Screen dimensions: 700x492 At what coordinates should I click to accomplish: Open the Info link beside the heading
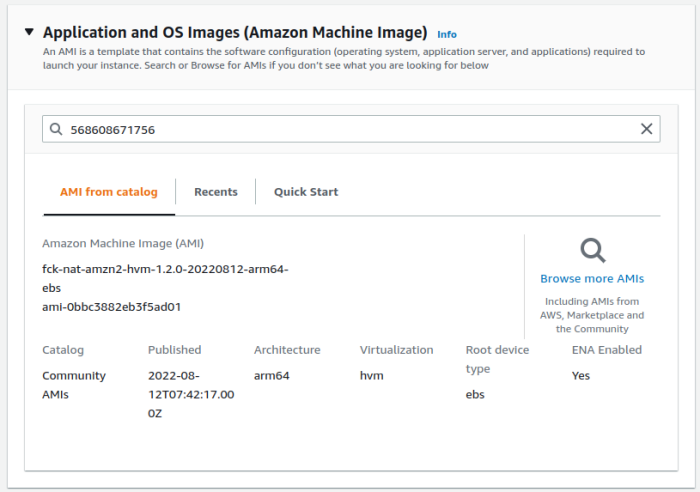(x=446, y=34)
